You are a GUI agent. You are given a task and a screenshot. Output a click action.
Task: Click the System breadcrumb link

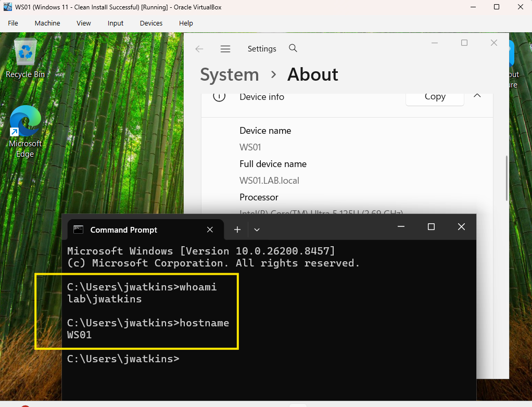click(230, 74)
